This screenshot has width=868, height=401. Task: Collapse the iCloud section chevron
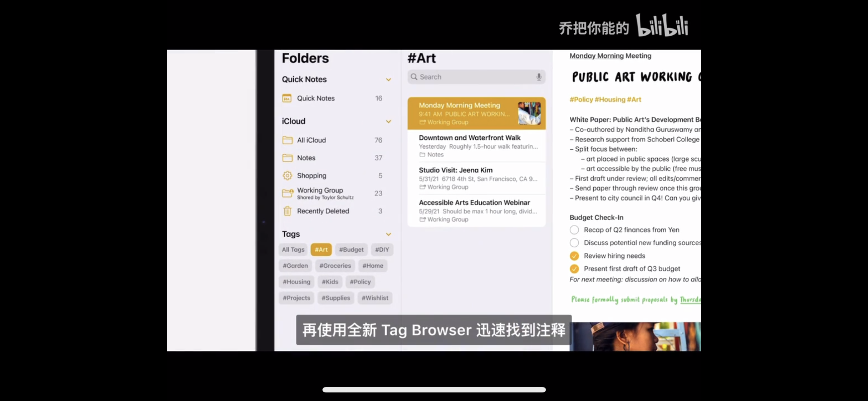click(x=388, y=122)
